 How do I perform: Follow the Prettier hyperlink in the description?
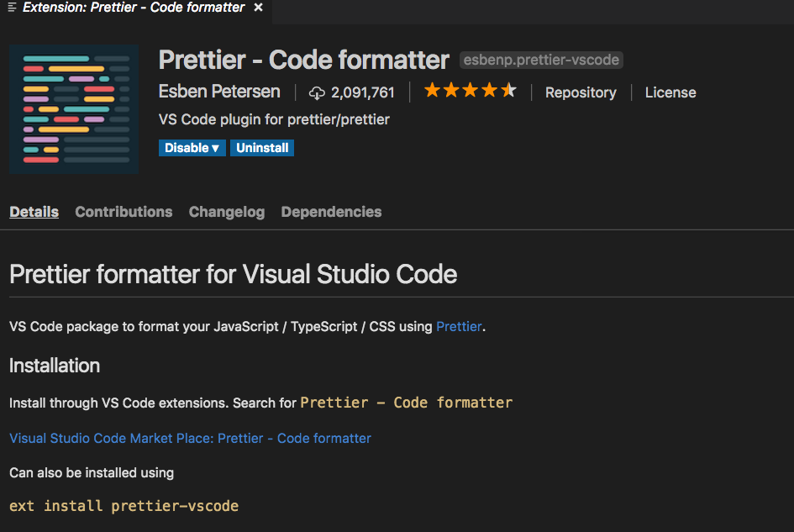point(459,326)
